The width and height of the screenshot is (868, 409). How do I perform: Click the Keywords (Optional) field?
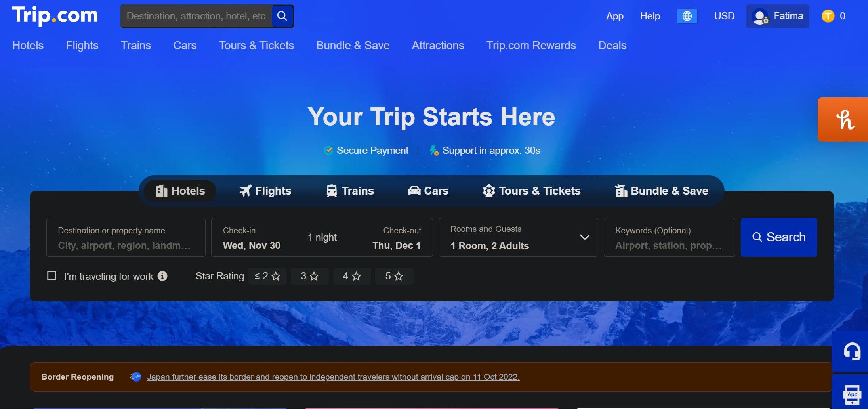[x=669, y=237]
